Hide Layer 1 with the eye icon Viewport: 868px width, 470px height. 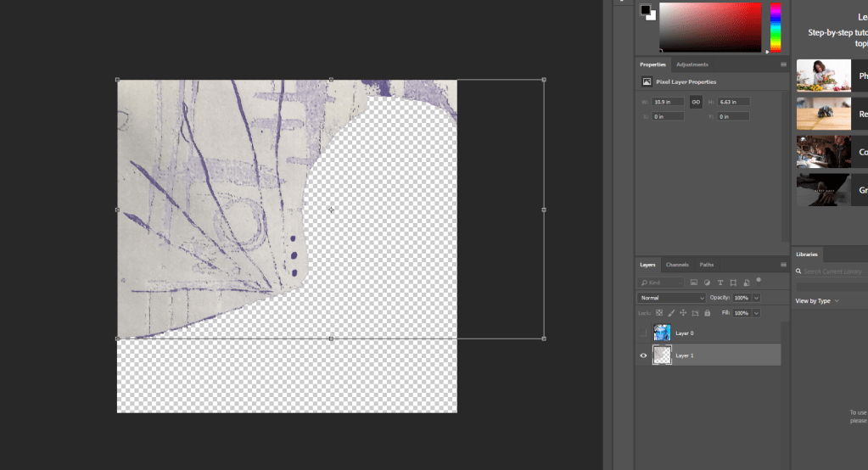pyautogui.click(x=643, y=355)
